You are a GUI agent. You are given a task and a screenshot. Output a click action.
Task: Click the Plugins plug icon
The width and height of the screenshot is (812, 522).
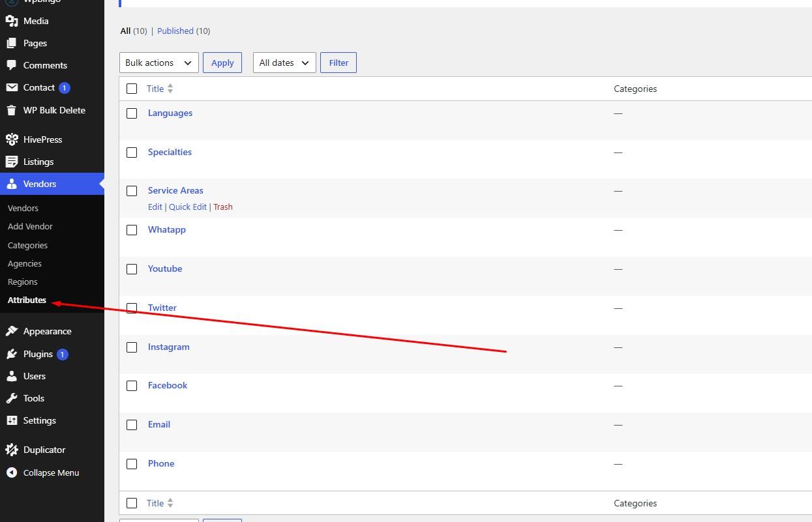pyautogui.click(x=12, y=354)
